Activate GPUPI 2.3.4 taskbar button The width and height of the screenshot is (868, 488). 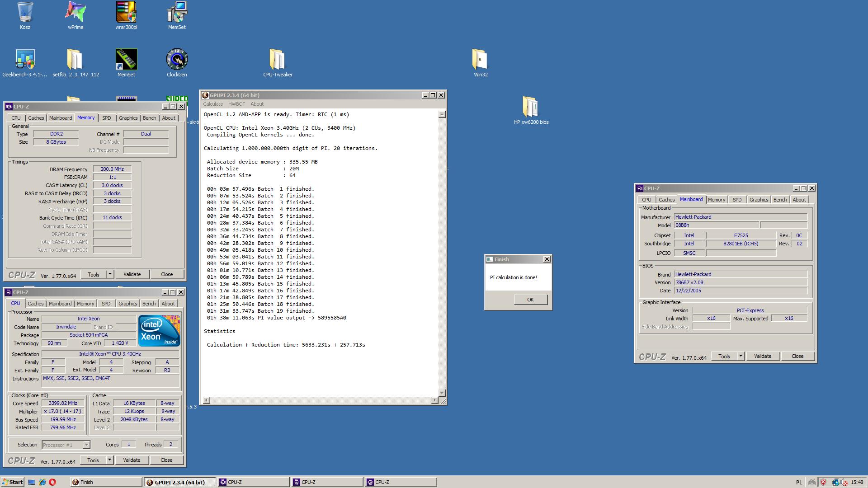179,482
